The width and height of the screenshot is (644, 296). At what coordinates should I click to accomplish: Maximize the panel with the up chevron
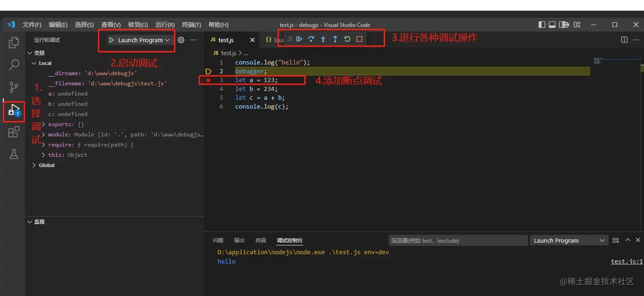(628, 240)
